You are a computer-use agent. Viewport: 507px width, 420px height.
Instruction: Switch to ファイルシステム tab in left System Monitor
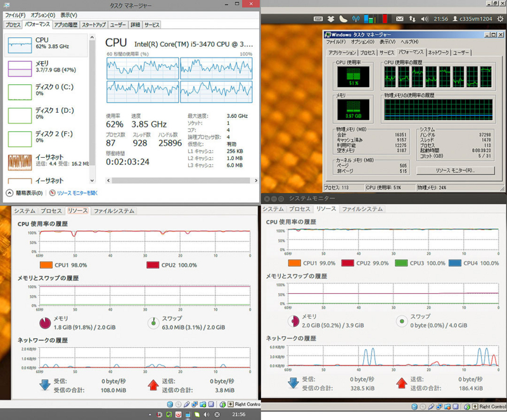pos(114,211)
